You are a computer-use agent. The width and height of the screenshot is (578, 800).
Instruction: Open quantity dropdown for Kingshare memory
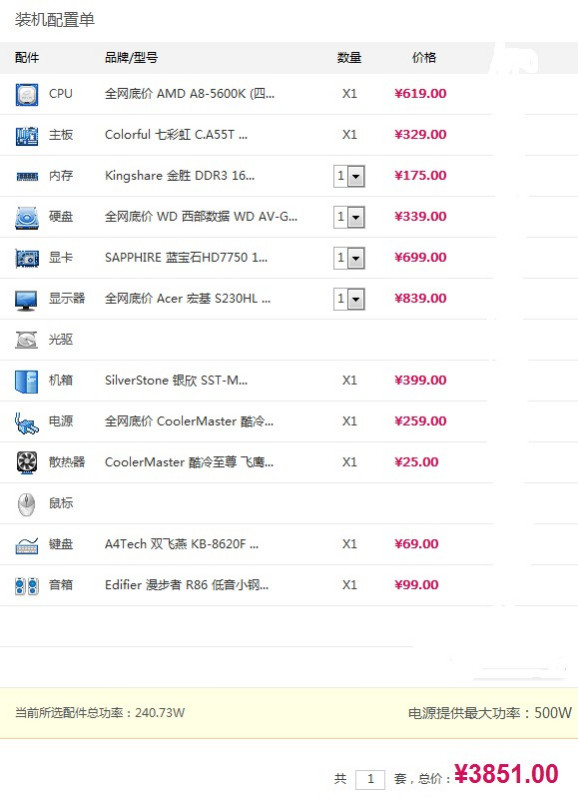pyautogui.click(x=349, y=176)
